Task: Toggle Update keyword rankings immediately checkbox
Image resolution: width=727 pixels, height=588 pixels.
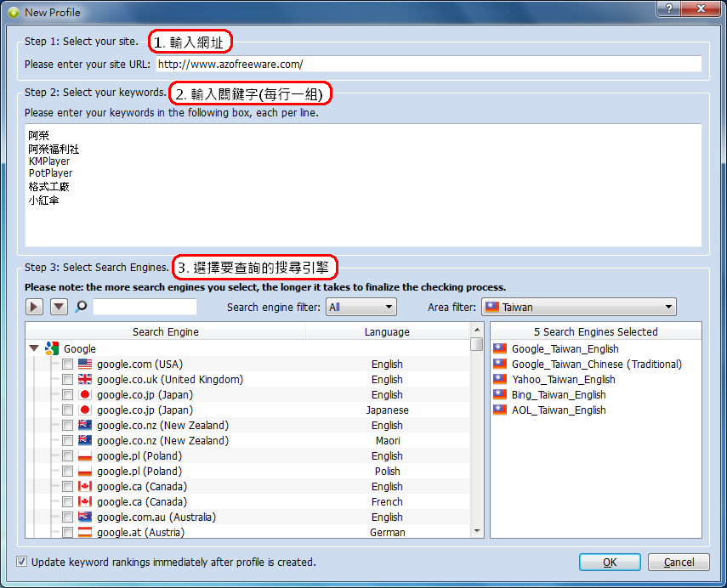Action: pyautogui.click(x=21, y=562)
